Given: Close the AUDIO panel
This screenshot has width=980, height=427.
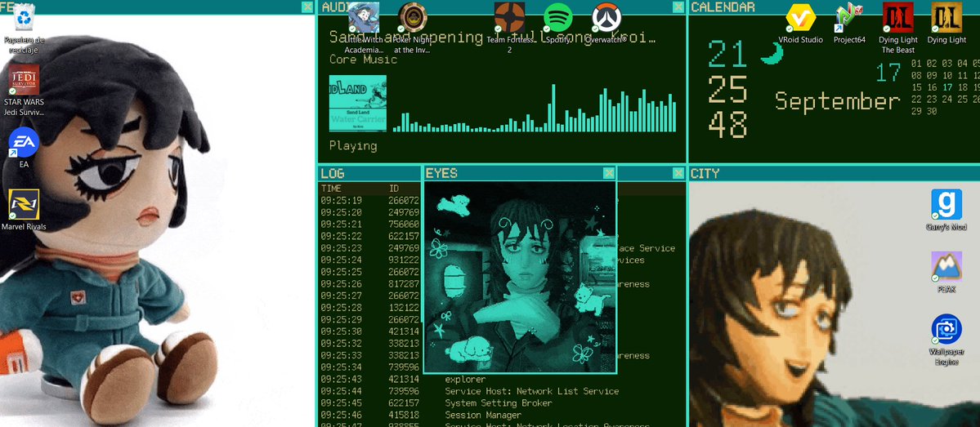Looking at the screenshot, I should 678,7.
